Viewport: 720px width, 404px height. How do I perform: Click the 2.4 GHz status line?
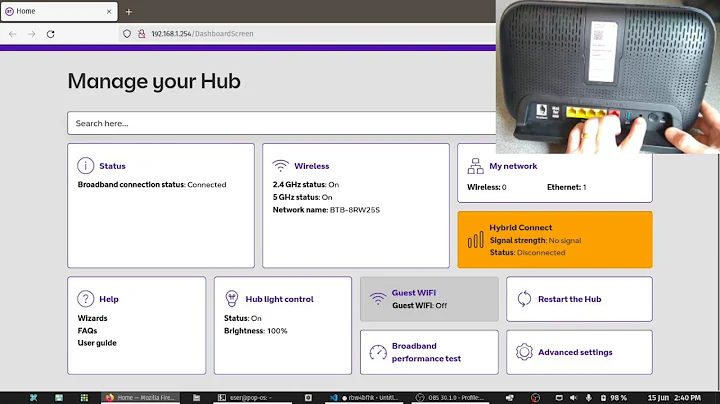click(x=306, y=185)
